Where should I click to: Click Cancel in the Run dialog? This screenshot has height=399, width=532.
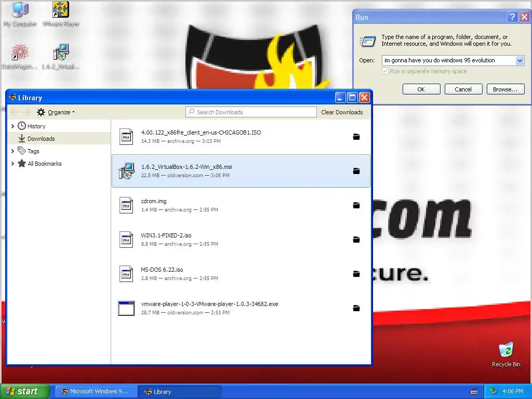coord(463,89)
